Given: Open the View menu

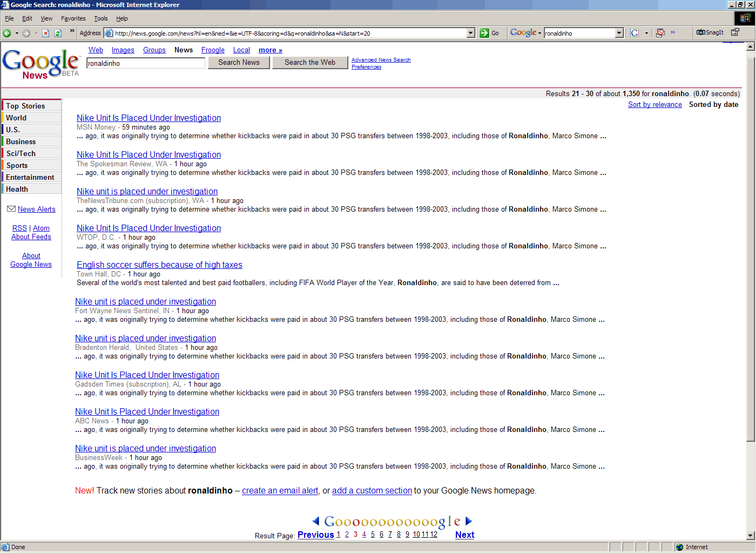Looking at the screenshot, I should (x=46, y=18).
